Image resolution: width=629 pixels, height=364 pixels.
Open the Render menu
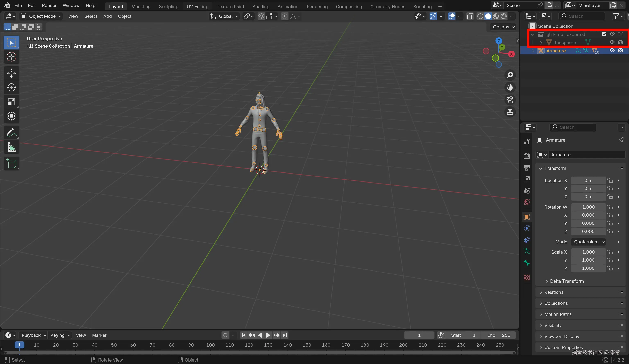coord(49,6)
